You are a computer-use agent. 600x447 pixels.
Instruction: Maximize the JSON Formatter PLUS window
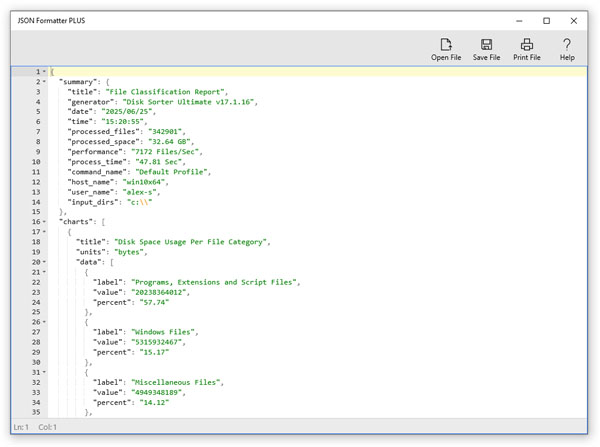click(x=546, y=21)
